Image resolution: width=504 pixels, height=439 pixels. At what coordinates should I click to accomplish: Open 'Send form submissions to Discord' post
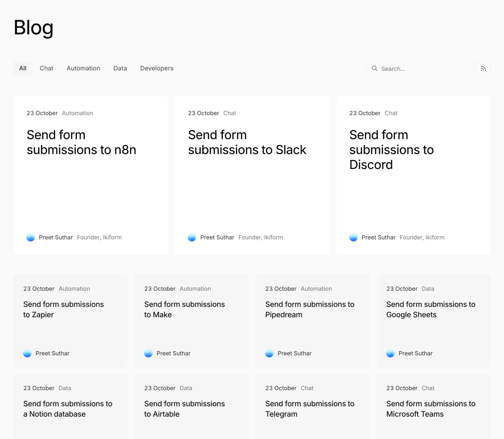click(392, 150)
